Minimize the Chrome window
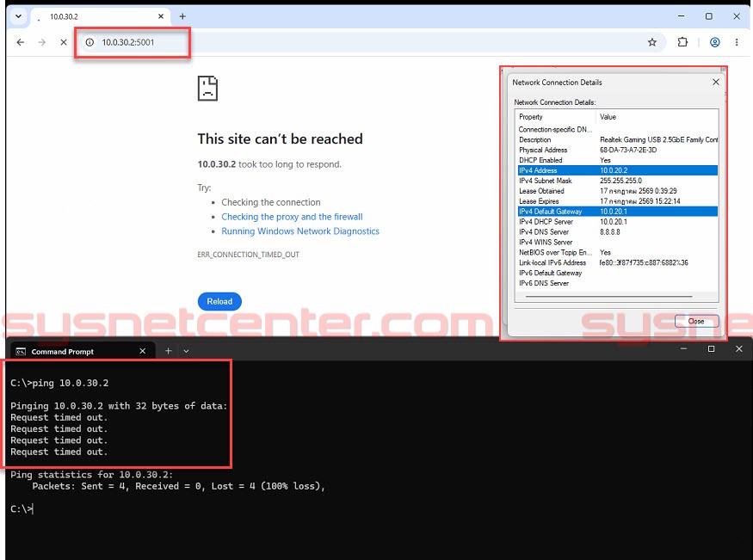 tap(681, 16)
